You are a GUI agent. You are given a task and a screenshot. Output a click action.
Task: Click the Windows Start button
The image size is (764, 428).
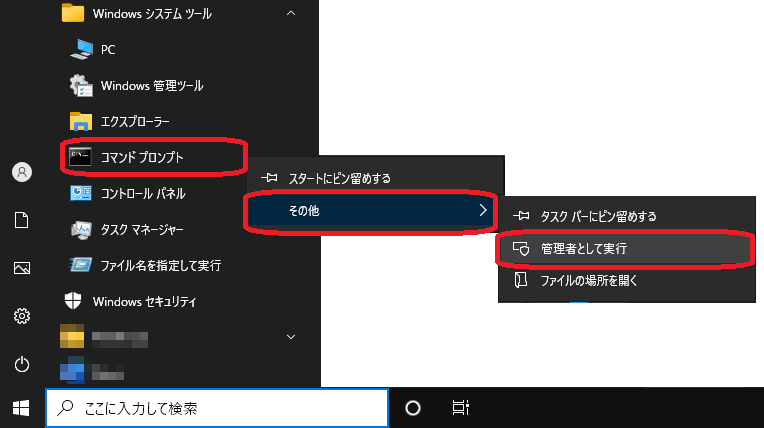[x=21, y=408]
